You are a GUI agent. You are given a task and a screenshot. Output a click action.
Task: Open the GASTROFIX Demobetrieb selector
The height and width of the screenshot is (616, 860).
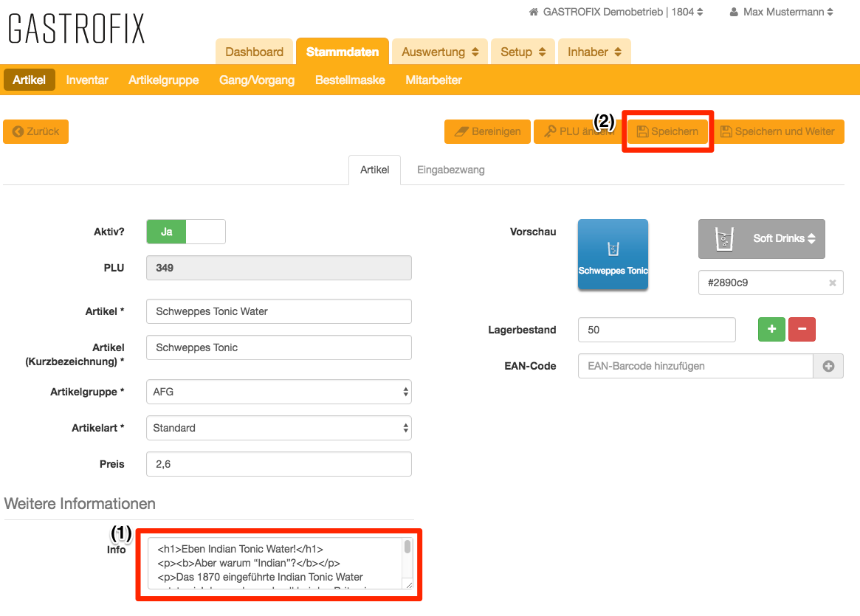pos(616,12)
